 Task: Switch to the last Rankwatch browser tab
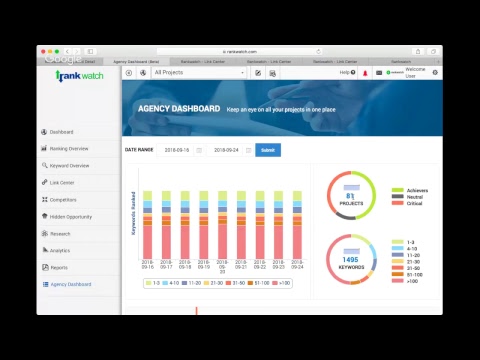(401, 62)
